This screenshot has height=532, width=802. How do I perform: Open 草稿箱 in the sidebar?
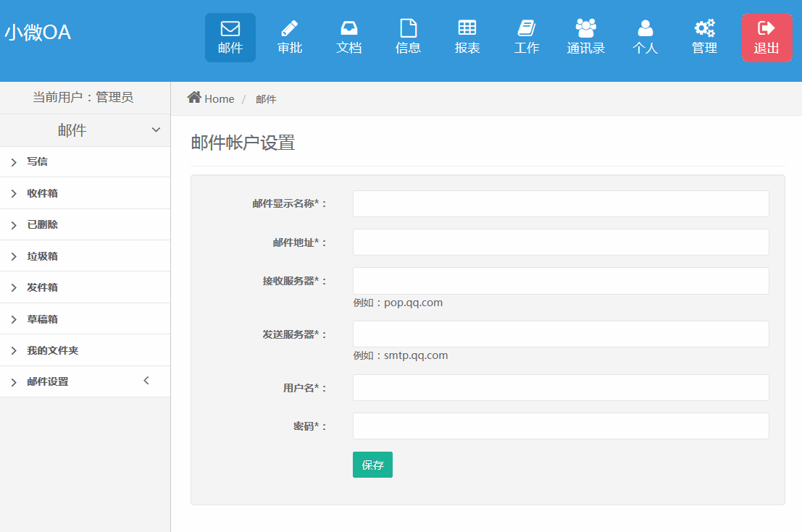click(x=42, y=319)
